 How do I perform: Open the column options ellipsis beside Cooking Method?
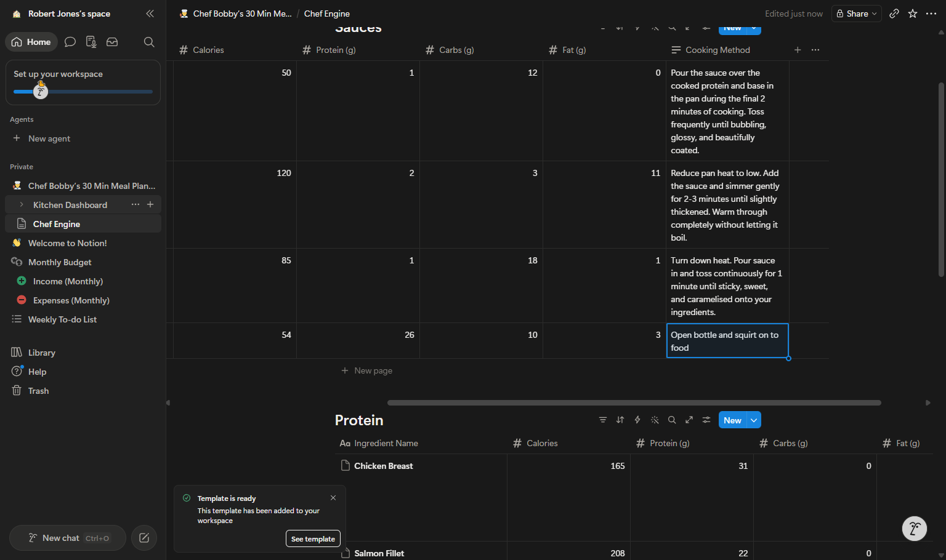tap(815, 50)
